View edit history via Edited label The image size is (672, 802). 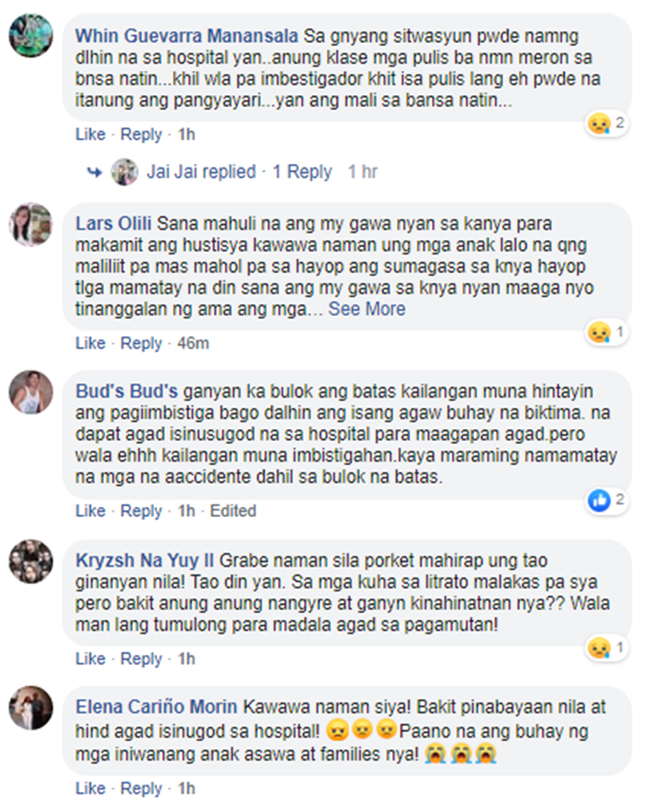[x=233, y=511]
